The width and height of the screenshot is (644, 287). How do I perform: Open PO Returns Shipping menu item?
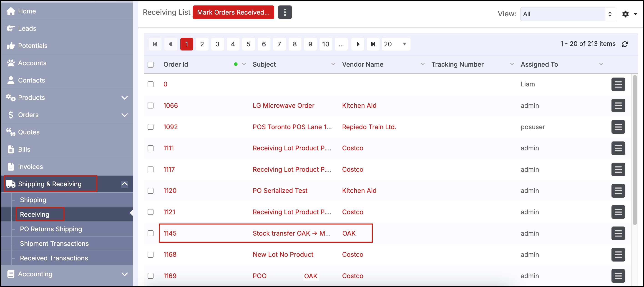click(x=51, y=229)
